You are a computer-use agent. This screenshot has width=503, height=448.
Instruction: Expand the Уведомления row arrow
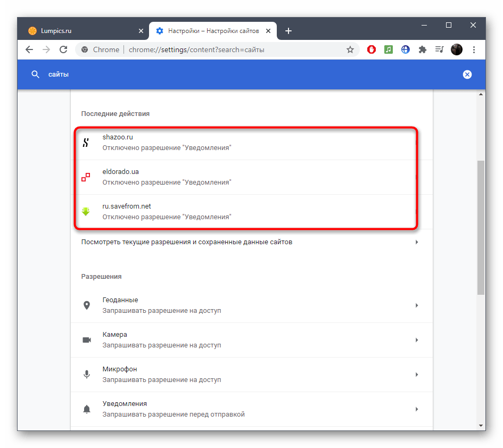(x=417, y=409)
